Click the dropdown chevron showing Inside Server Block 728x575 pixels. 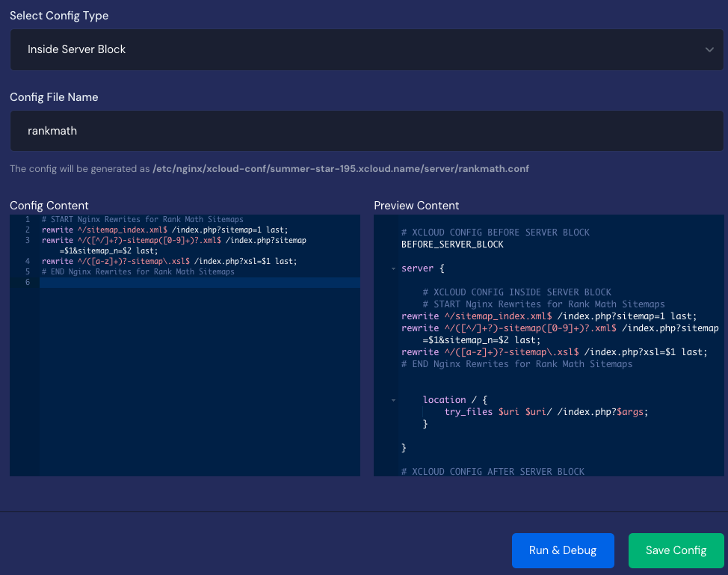(709, 49)
